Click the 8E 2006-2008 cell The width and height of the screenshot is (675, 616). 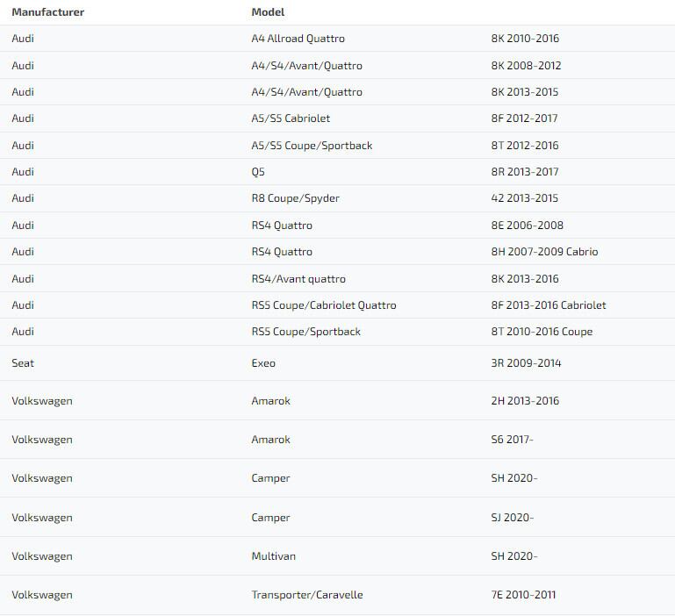(527, 226)
